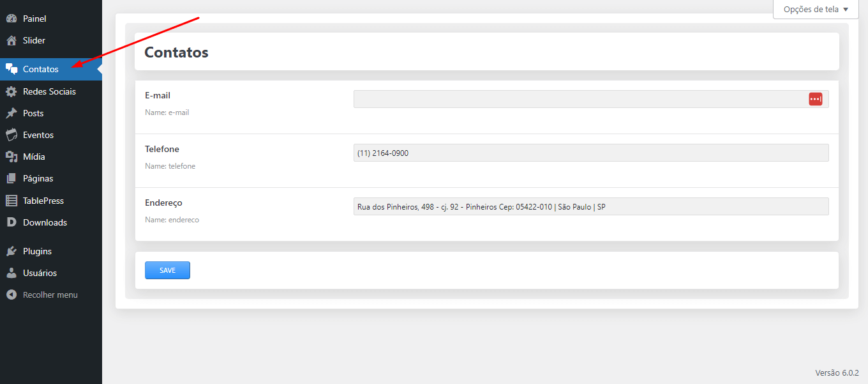Viewport: 868px width, 384px height.
Task: Click the Telefone input field
Action: click(590, 153)
